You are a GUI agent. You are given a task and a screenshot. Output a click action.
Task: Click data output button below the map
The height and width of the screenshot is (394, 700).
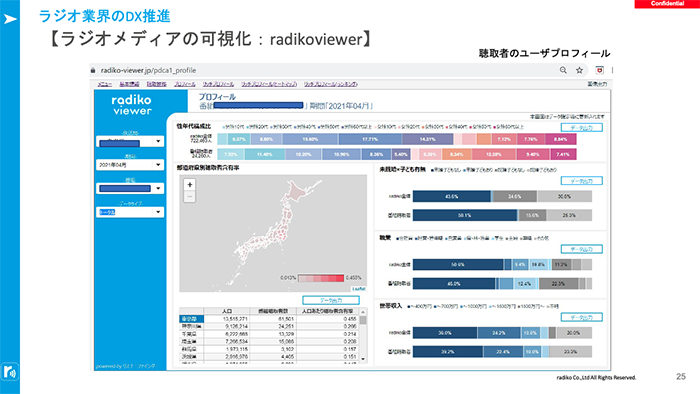click(331, 300)
